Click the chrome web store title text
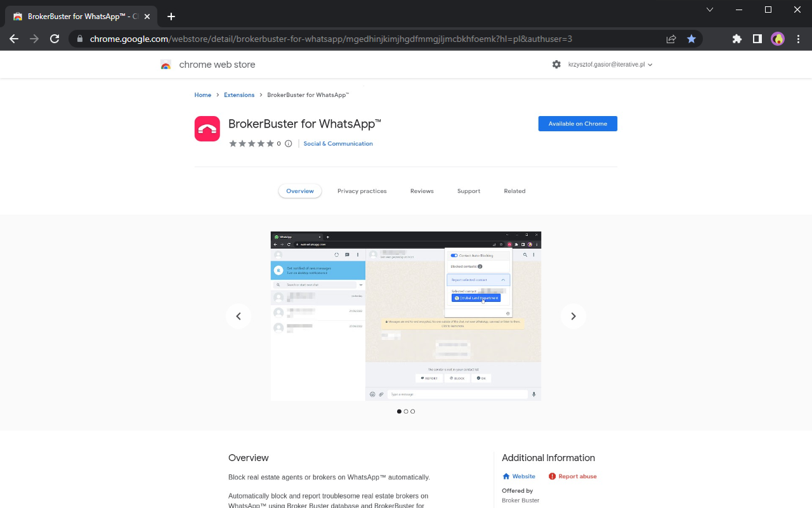 coord(217,65)
